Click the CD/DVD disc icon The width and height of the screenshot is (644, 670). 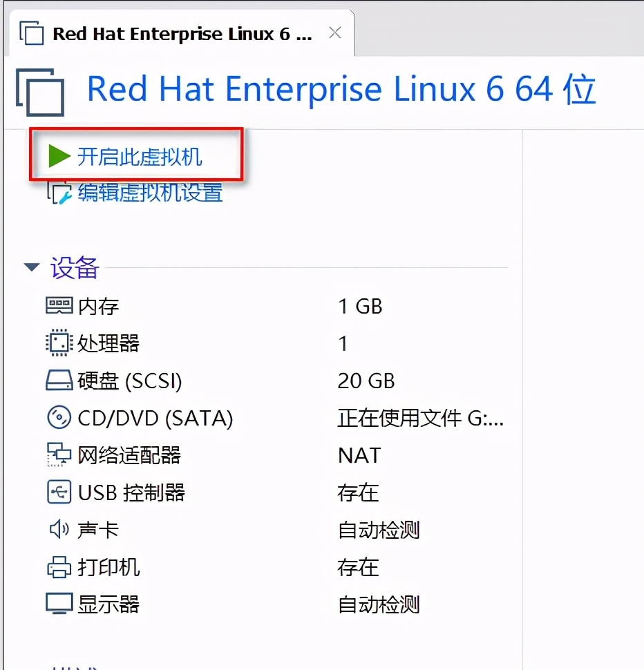pyautogui.click(x=59, y=418)
